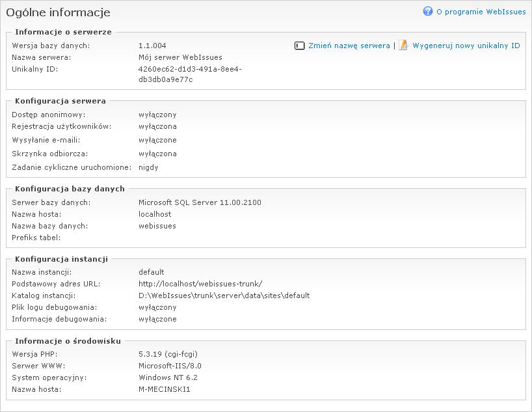Click the "Informacje o serwerze" section title
Viewport: 532px width, 412px height.
click(63, 32)
